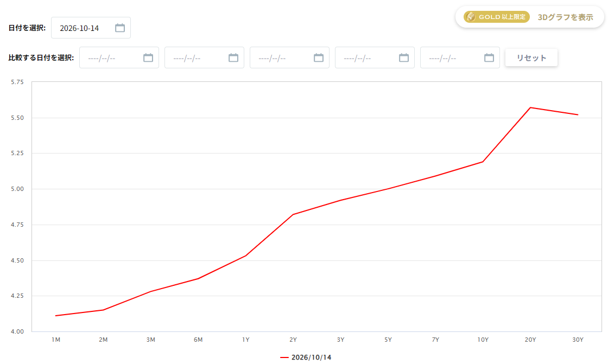Focus the second comparison date placeholder ----/--/--
The image size is (608, 364).
[187, 58]
